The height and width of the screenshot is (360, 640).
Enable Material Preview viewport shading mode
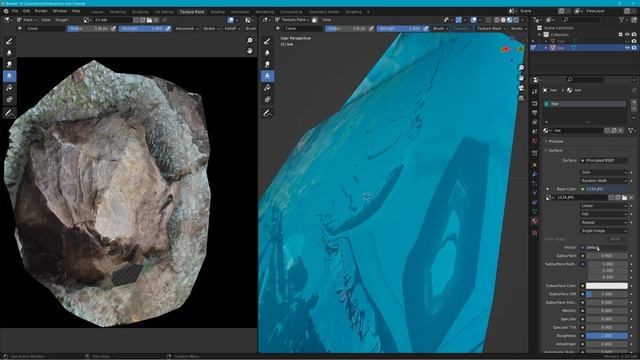click(x=510, y=20)
